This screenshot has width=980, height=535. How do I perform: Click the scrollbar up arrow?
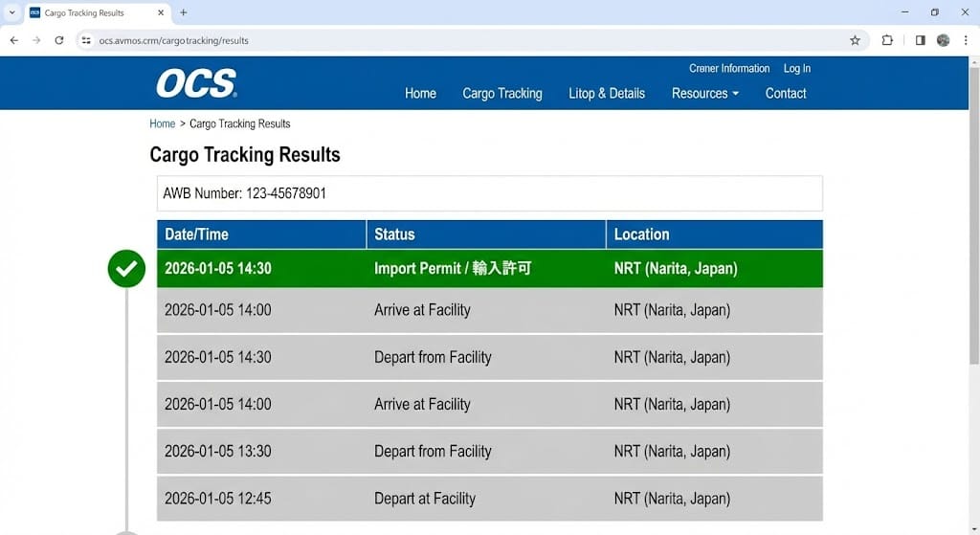pos(973,62)
